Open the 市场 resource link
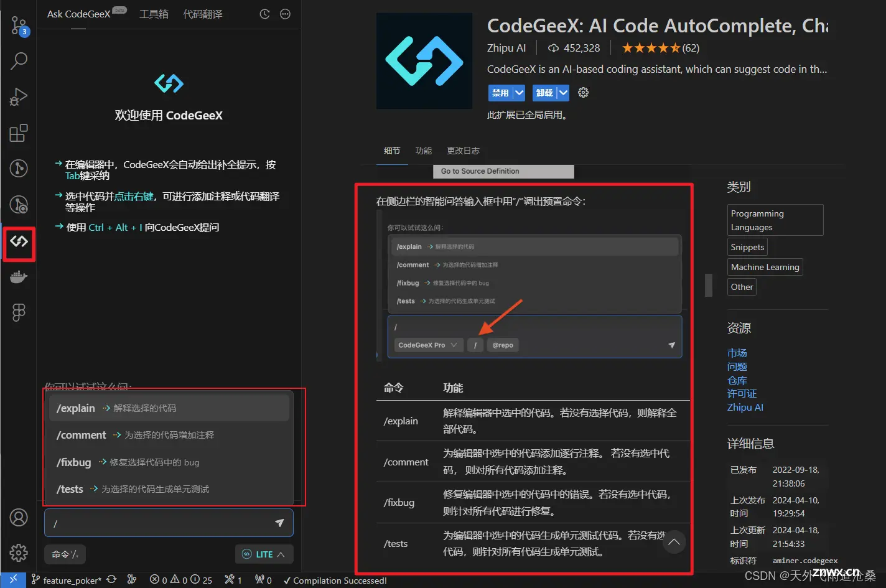 click(x=737, y=353)
